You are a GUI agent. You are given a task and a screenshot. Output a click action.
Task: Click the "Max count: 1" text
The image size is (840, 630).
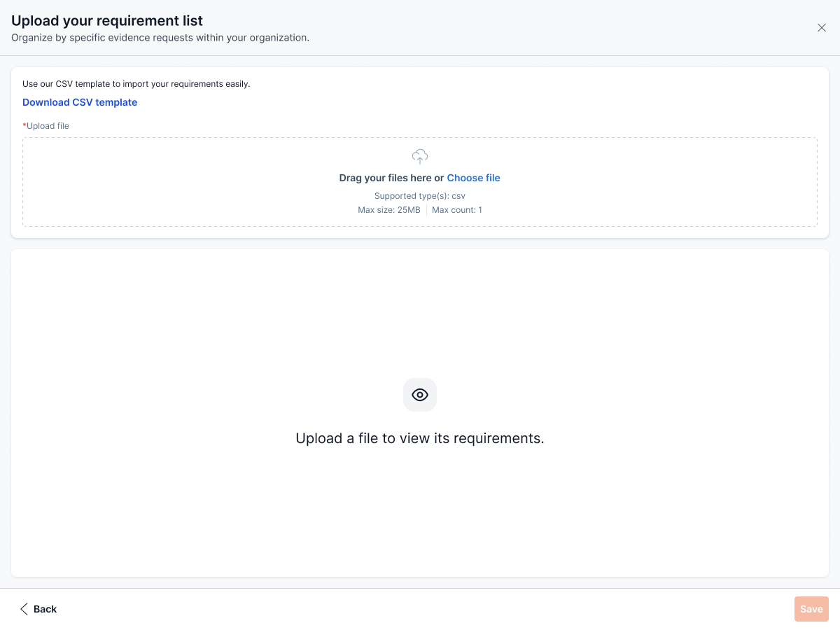click(x=457, y=210)
